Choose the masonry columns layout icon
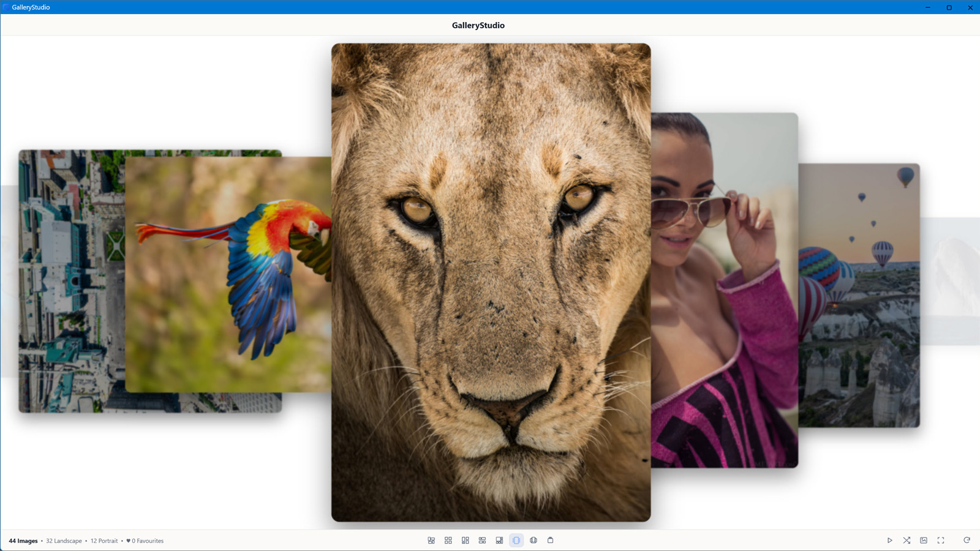This screenshot has height=551, width=980. [466, 541]
